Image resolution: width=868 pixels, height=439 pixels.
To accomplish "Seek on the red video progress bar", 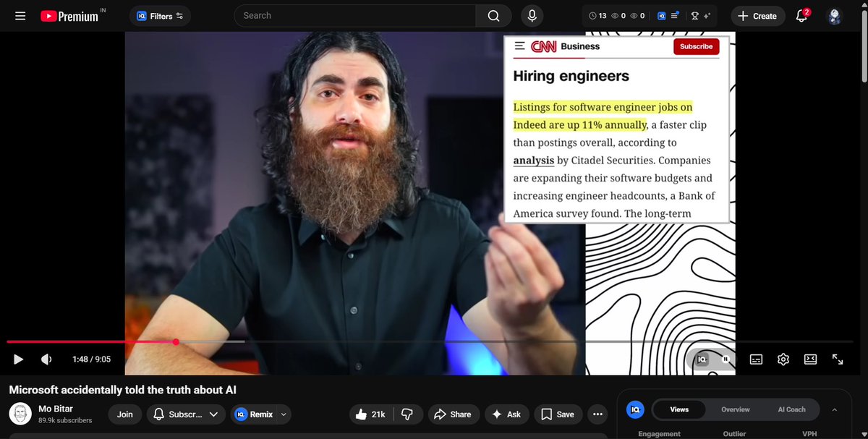I will click(91, 341).
